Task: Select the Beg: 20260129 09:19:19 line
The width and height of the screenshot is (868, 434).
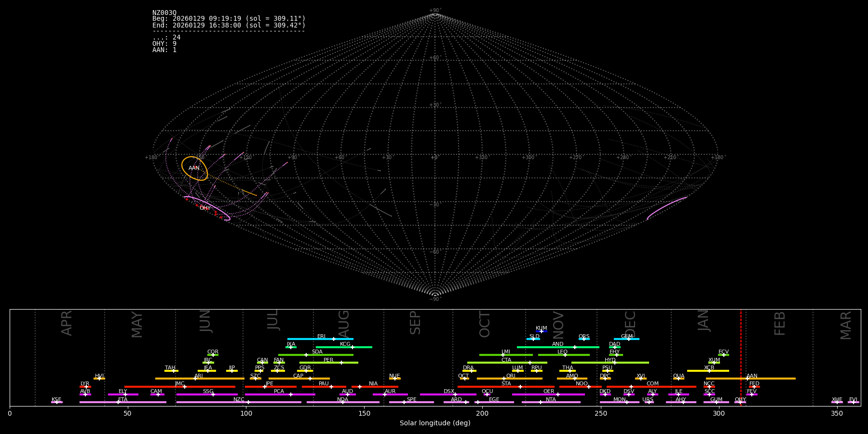Action: point(229,19)
